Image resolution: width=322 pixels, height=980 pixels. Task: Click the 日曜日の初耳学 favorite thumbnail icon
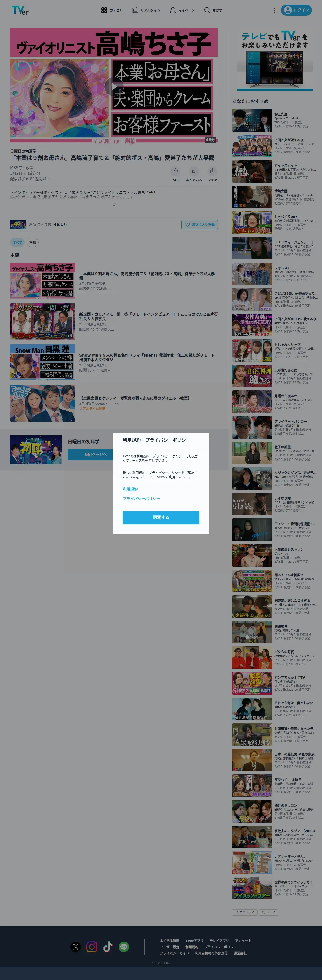18,224
